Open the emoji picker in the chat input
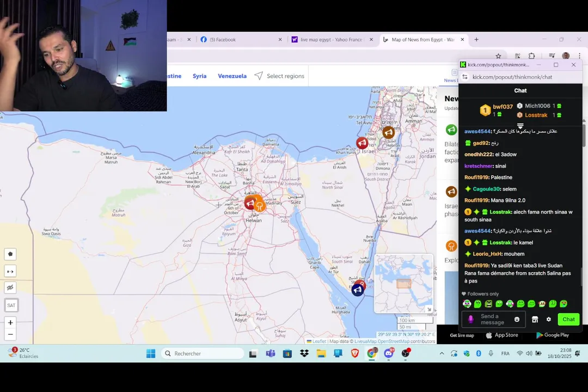The width and height of the screenshot is (588, 392). click(517, 319)
